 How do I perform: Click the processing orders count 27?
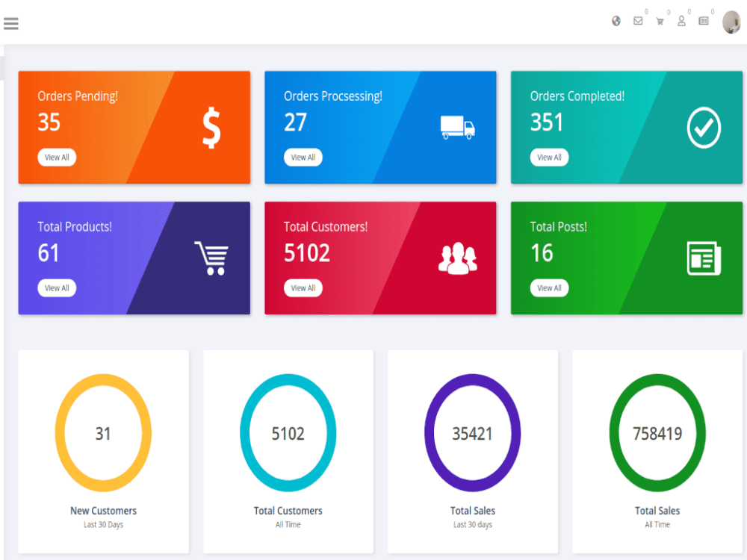[295, 122]
